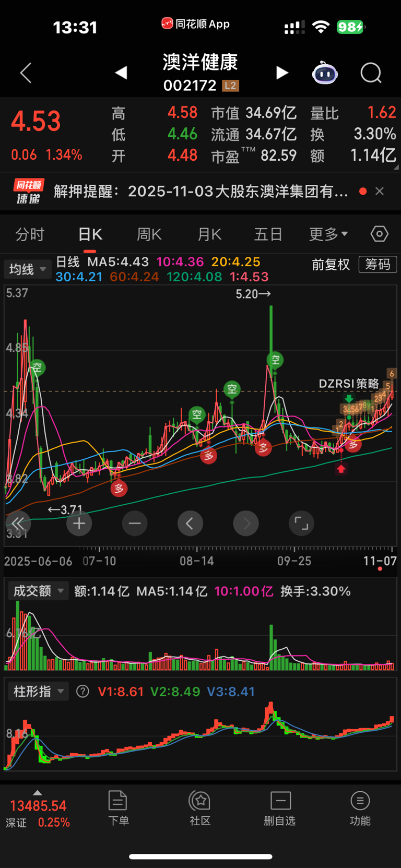Tap the 市盈 TTM 82.59 value

(x=254, y=156)
